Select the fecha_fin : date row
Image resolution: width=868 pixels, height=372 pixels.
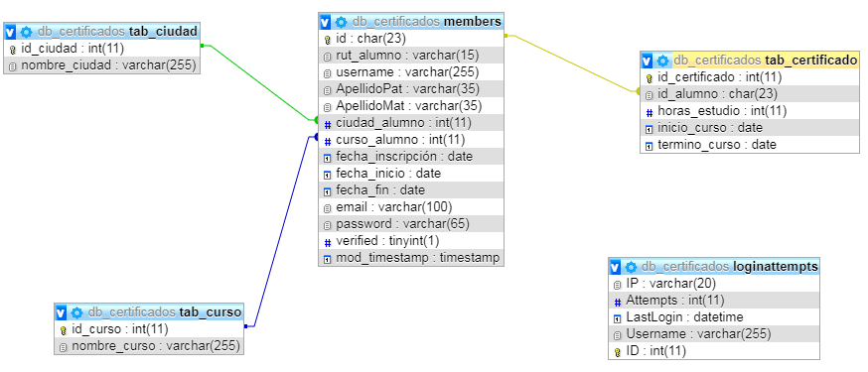[x=411, y=190]
